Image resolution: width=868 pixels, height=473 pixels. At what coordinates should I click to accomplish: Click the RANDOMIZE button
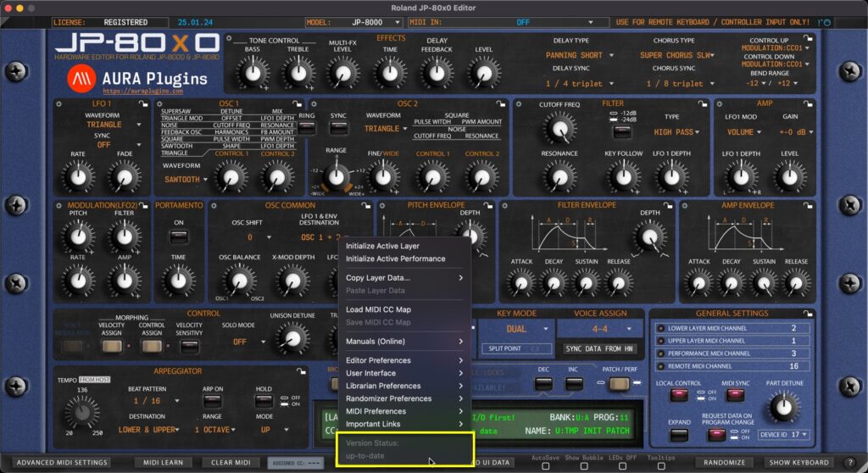(x=724, y=463)
